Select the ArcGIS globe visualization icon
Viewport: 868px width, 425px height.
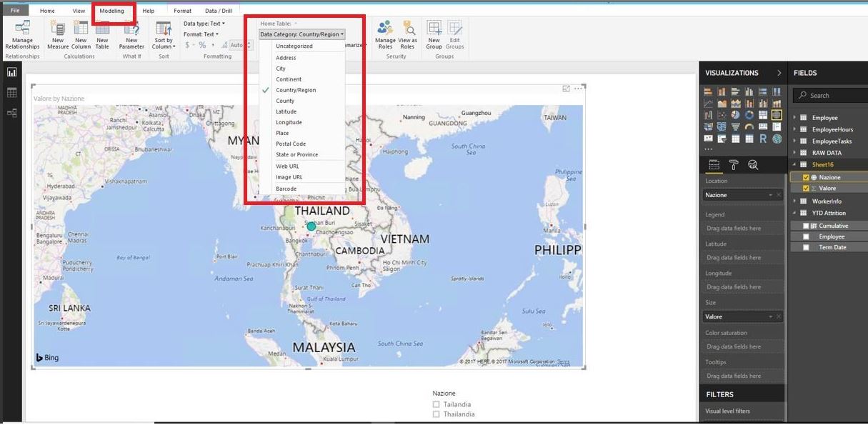[777, 139]
